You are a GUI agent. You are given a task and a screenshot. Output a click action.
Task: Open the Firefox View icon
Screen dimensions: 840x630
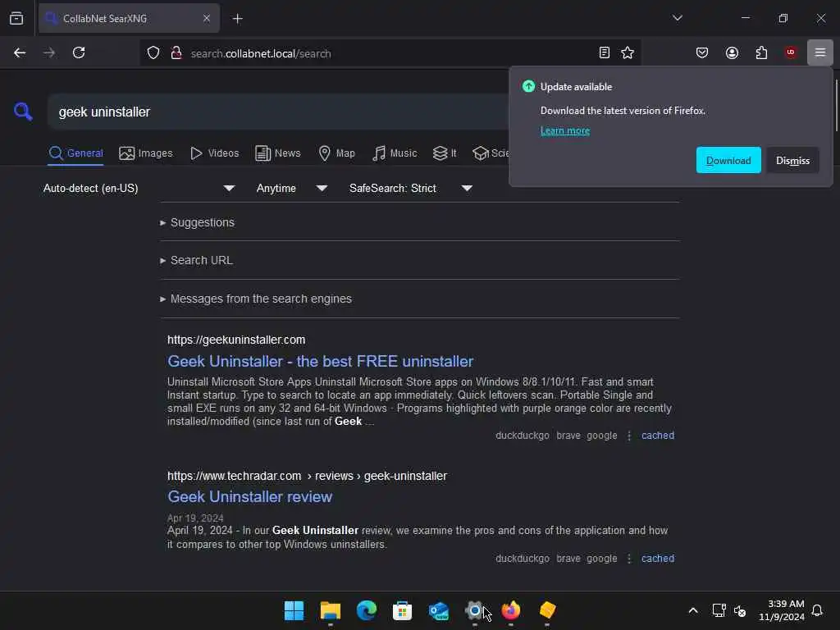point(16,18)
